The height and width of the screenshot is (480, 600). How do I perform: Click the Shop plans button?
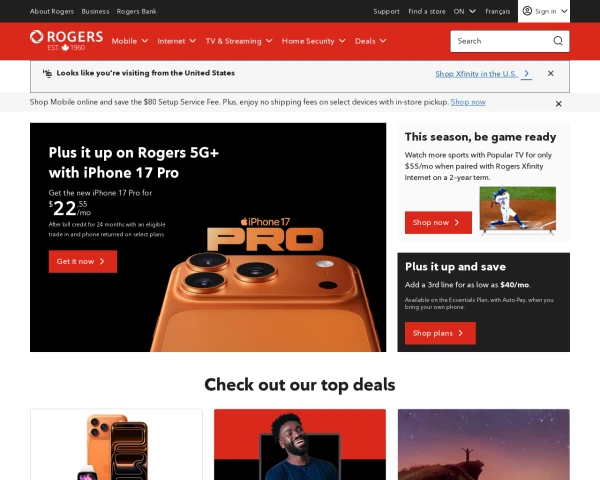pos(440,333)
